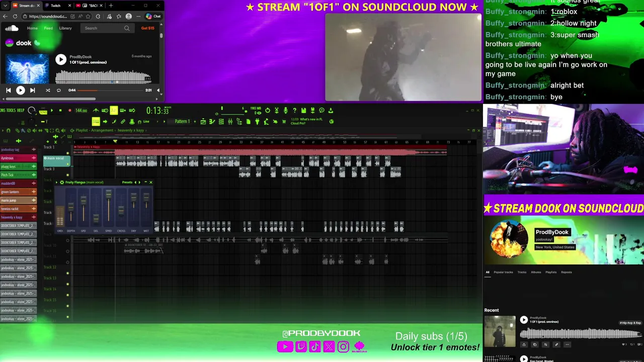Screen dimensions: 644x362
Task: Select the yodookay tag item in picker
Action: click(x=18, y=149)
